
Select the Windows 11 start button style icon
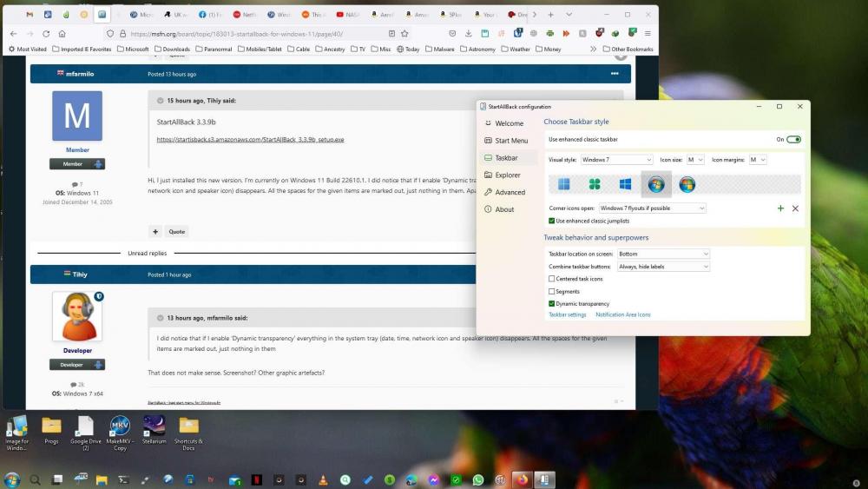(564, 184)
